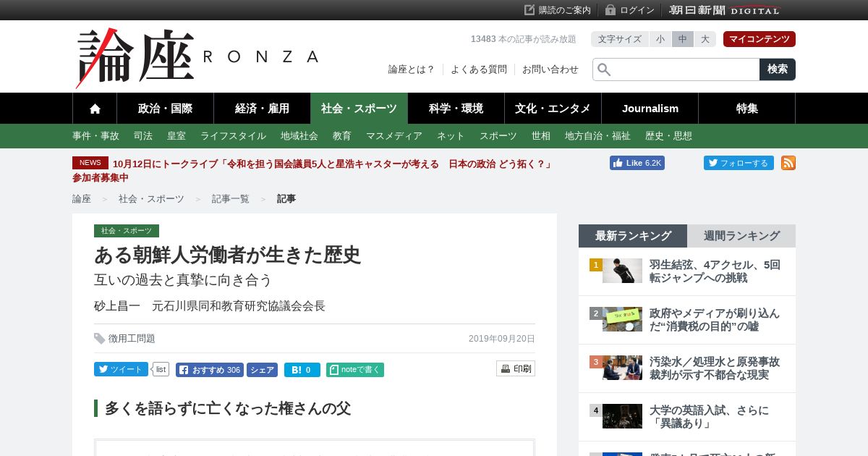Open the RSS feed icon
The image size is (868, 456).
pyautogui.click(x=788, y=163)
